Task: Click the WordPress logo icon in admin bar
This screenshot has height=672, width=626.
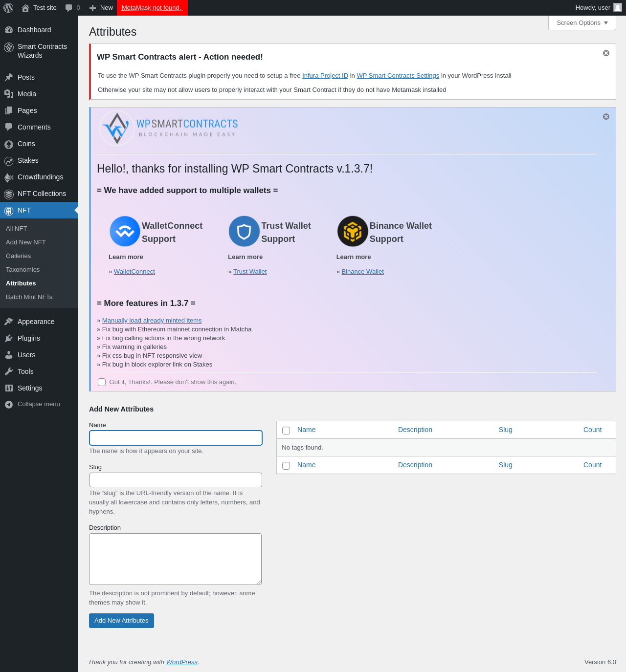Action: pyautogui.click(x=8, y=8)
